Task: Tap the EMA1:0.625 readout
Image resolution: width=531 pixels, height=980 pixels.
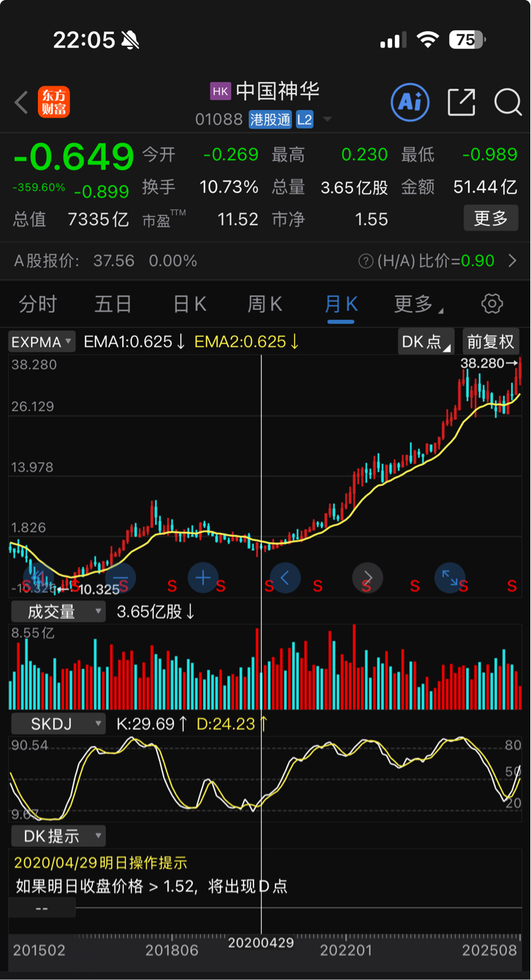Action: point(135,341)
